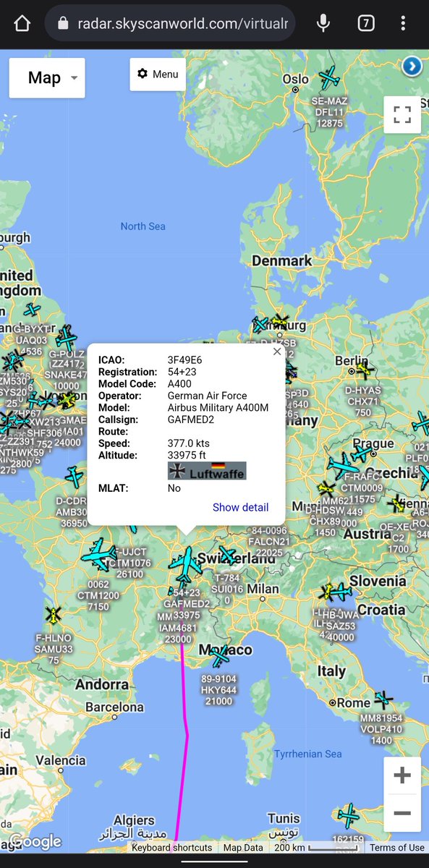The image size is (429, 868).
Task: Zoom out the map with minus button
Action: point(402,812)
